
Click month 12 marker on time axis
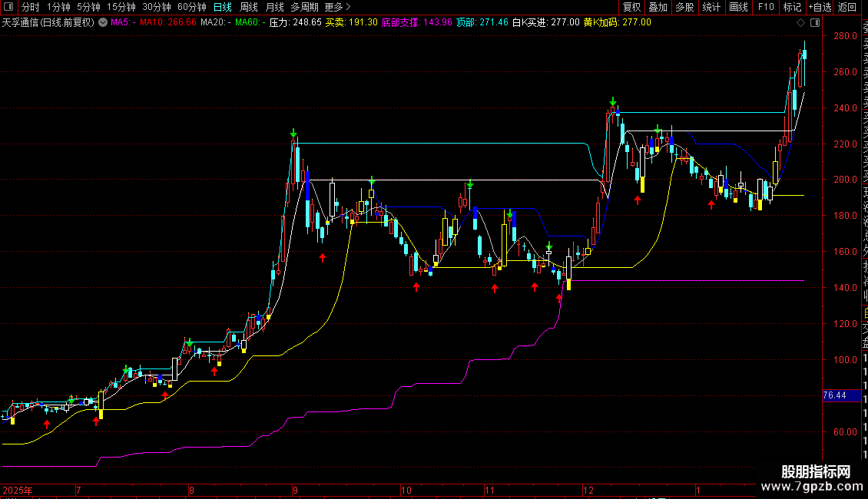coord(588,490)
